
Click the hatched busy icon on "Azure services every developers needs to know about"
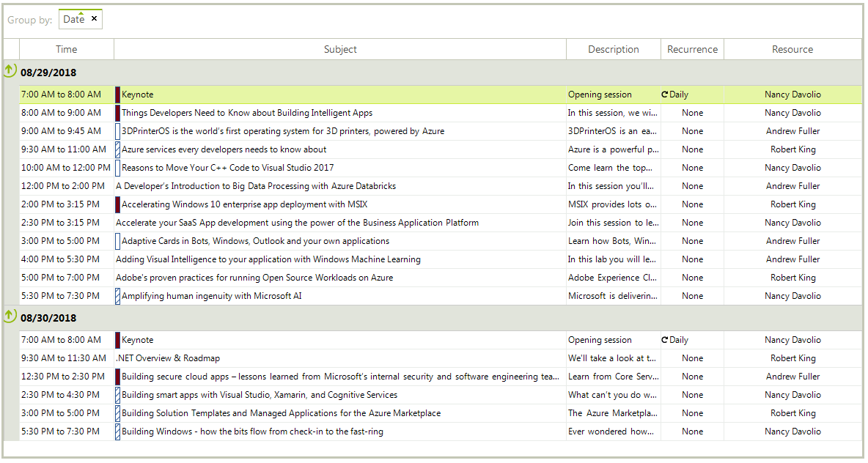point(117,149)
